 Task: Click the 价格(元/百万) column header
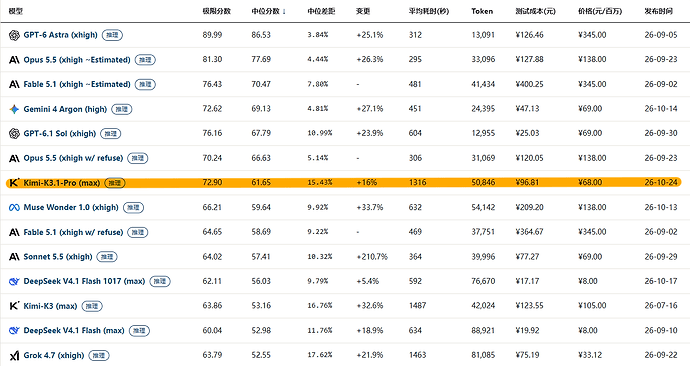tap(600, 11)
